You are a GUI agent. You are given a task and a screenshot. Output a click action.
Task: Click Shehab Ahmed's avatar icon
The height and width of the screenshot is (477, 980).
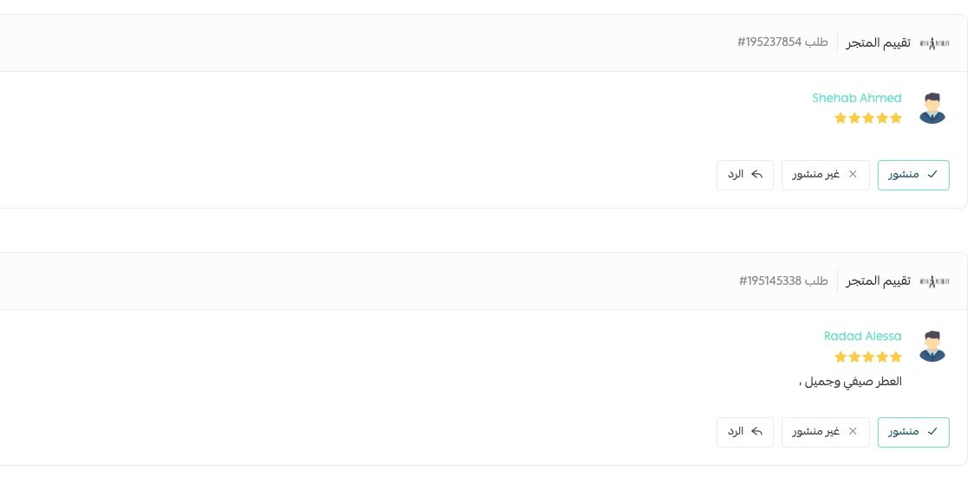(932, 108)
